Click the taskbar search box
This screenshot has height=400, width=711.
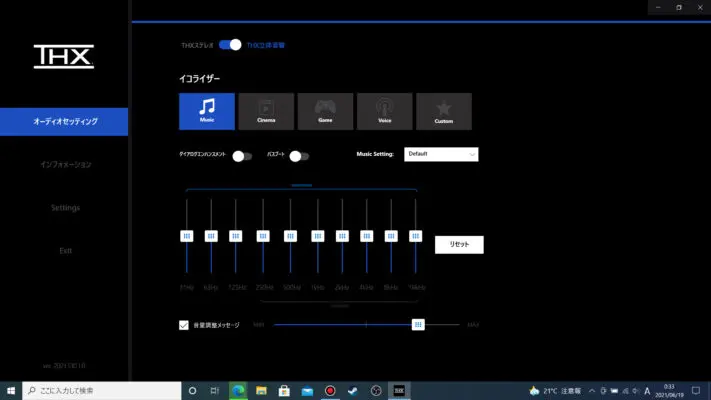[102, 390]
